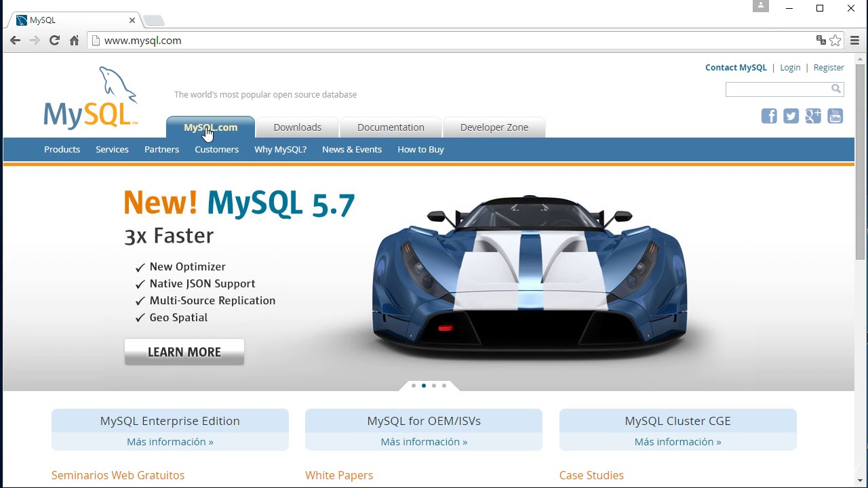Click the Contact MySQL link
Image resolution: width=868 pixels, height=488 pixels.
pyautogui.click(x=736, y=68)
